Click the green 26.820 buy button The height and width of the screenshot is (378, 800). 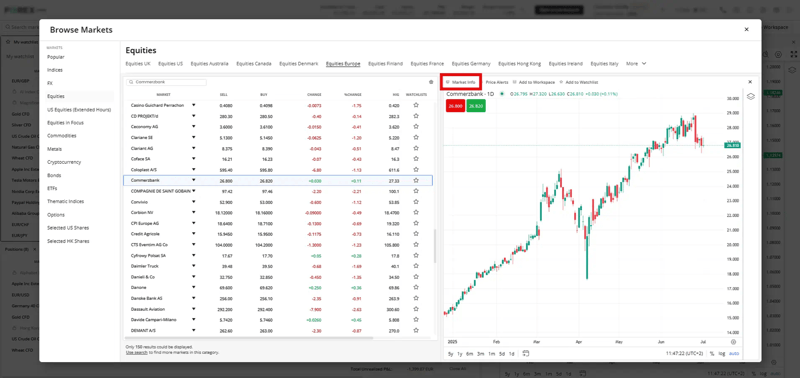pos(476,106)
